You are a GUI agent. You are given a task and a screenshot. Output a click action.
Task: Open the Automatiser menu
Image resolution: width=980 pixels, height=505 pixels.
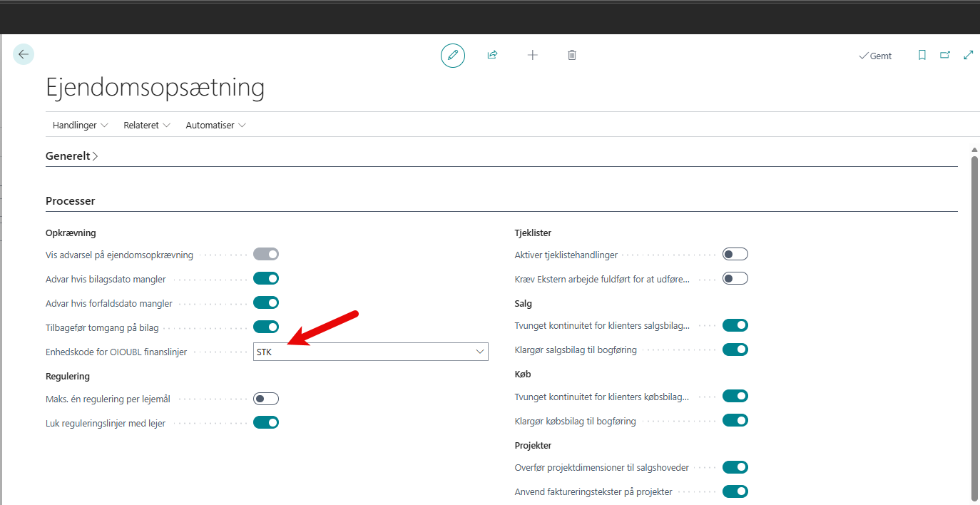click(x=215, y=125)
